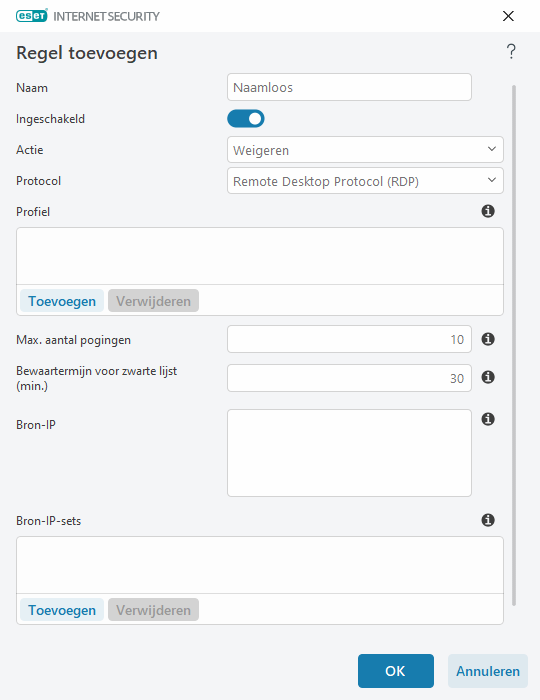The width and height of the screenshot is (540, 700).
Task: Close the Regel toevoegen dialog window
Action: (x=508, y=16)
